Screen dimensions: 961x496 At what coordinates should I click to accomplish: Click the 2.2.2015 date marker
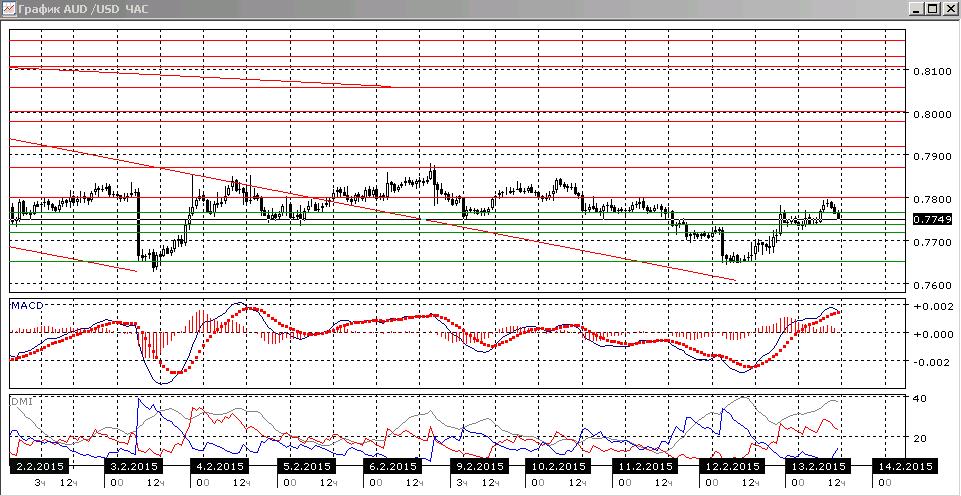pos(39,466)
